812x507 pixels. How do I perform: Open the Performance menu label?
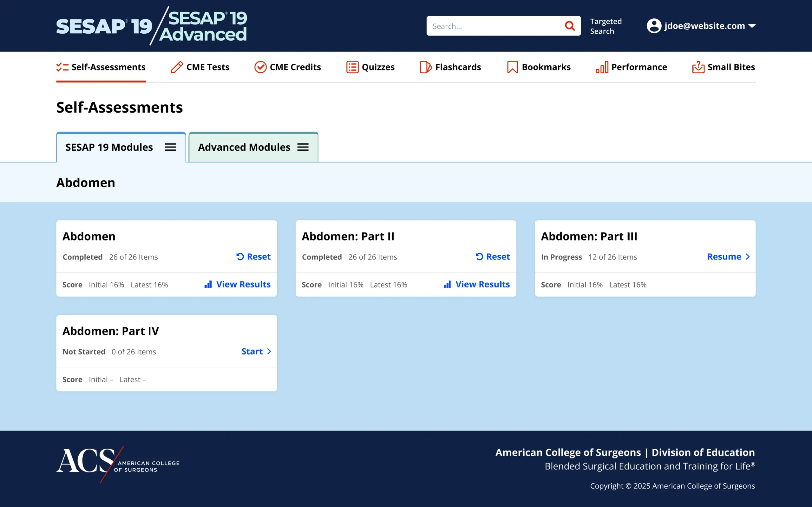639,67
